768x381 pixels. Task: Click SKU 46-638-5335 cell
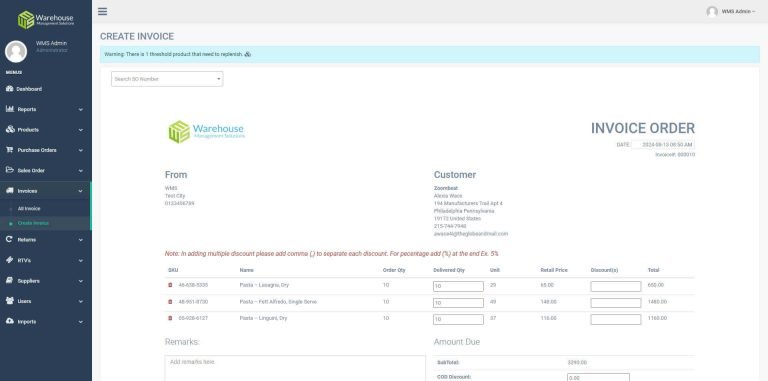193,285
